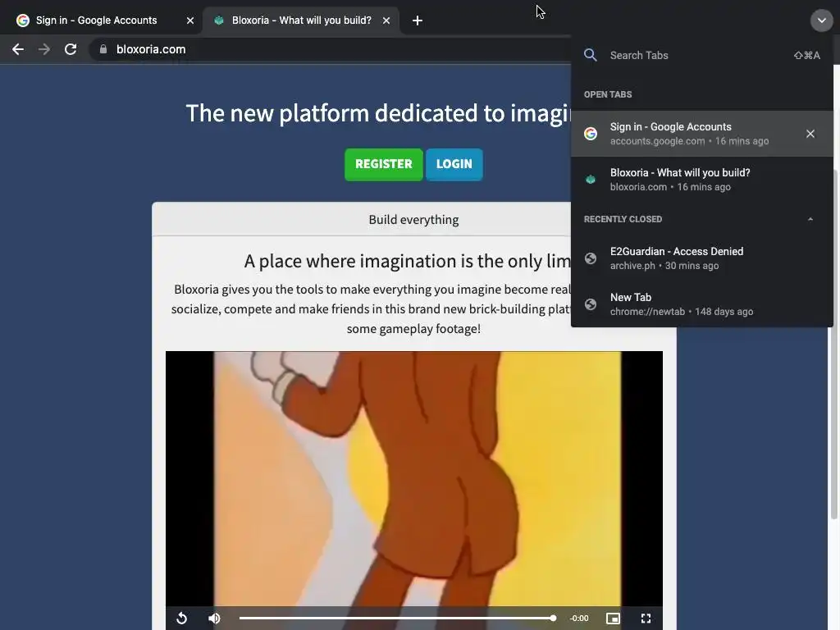Click the Build everything card header
The image size is (840, 630).
point(413,220)
